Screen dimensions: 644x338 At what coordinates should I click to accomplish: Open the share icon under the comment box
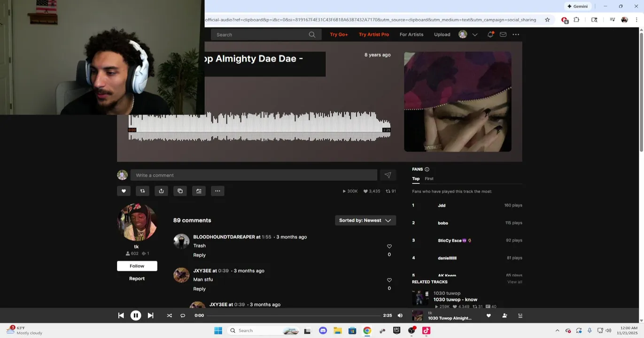tap(161, 191)
